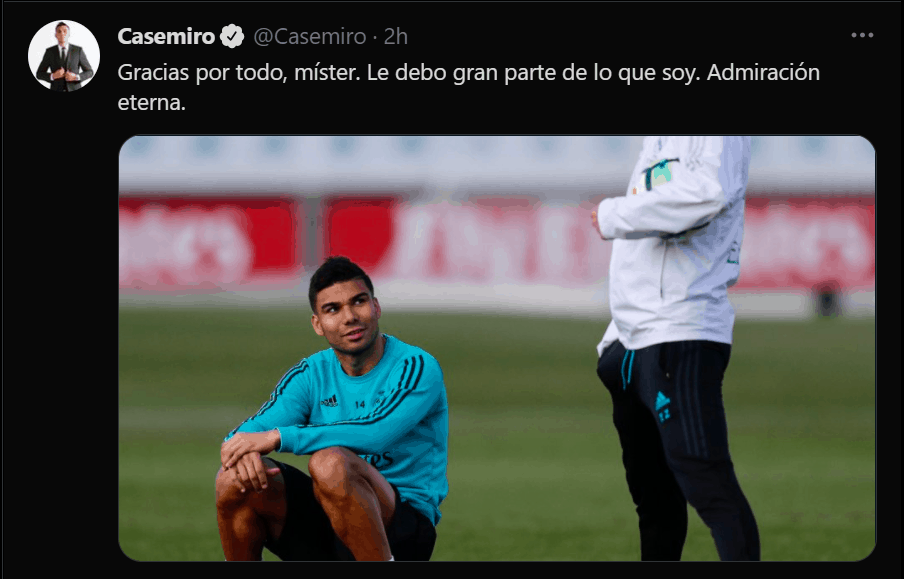Click the word Admiración in the tweet
This screenshot has width=904, height=579.
[x=763, y=73]
